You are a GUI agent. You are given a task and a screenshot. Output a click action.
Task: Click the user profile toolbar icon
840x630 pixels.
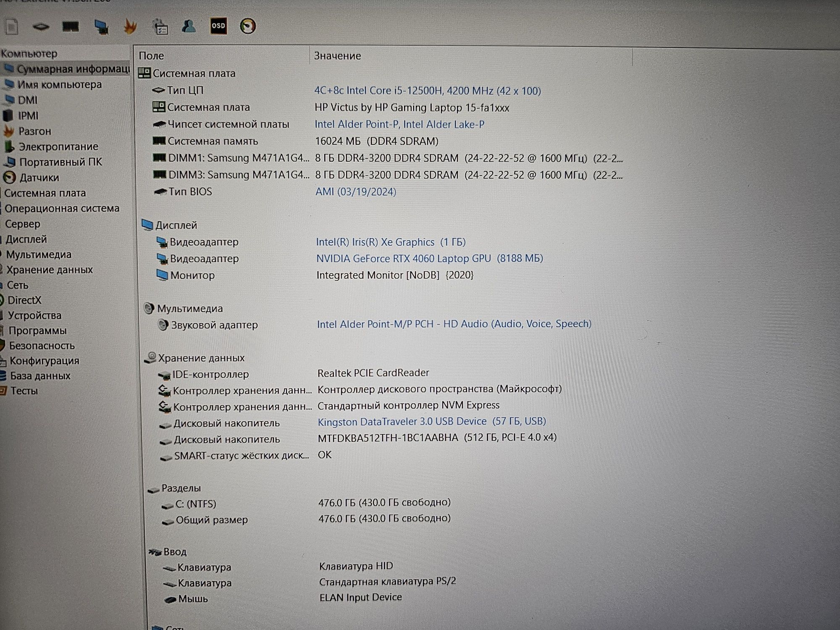(x=189, y=26)
